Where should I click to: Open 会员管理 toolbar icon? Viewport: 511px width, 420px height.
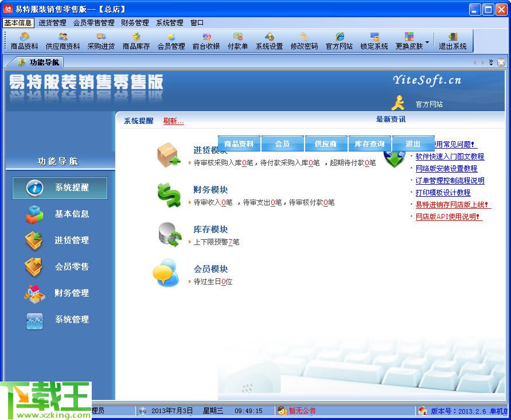[171, 41]
